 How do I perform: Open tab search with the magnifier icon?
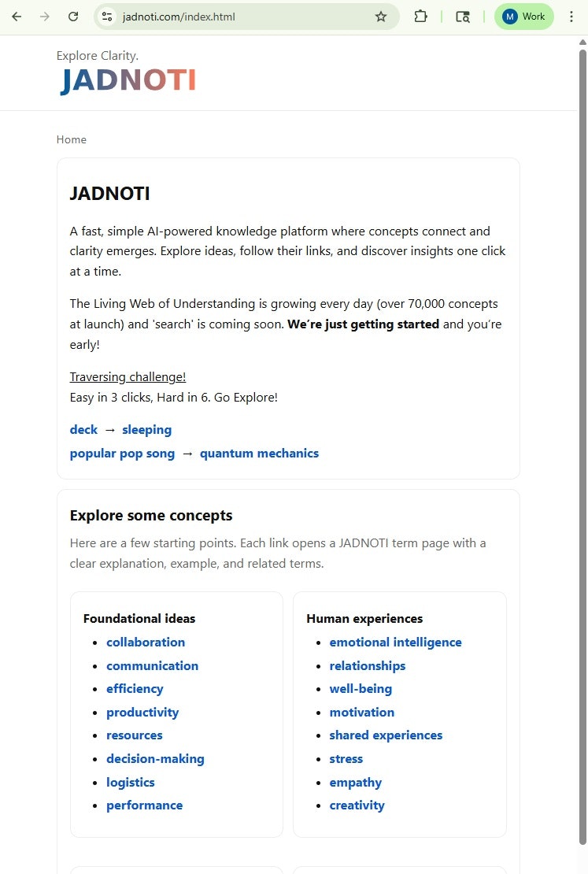click(463, 17)
